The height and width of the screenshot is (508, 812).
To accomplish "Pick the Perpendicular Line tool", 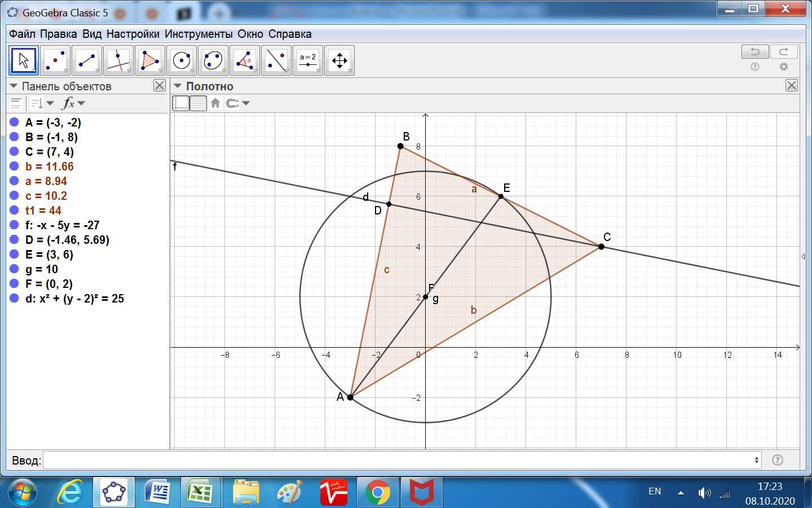I will 118,60.
